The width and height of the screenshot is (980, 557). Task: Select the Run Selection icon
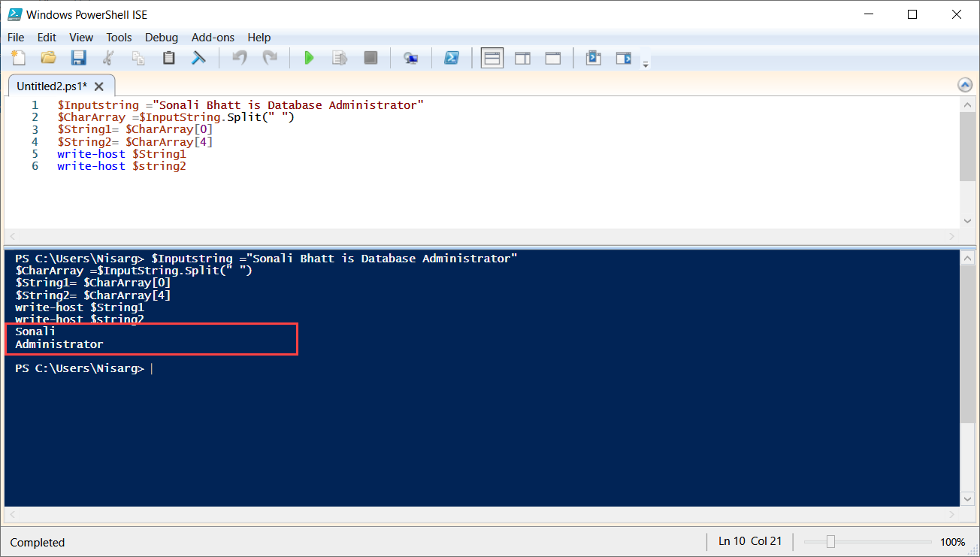[x=339, y=57]
